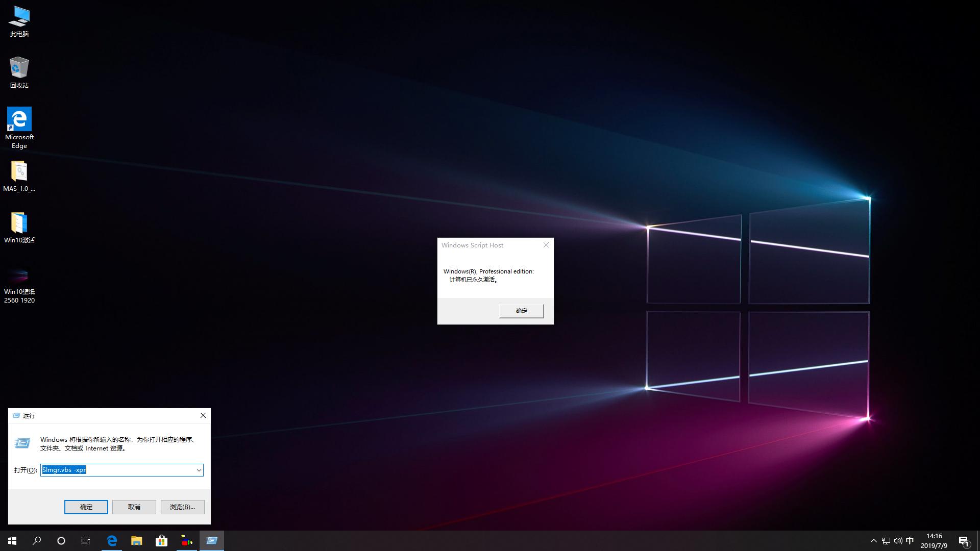Image resolution: width=980 pixels, height=551 pixels.
Task: Launch Microsoft Edge from the desktop
Action: (19, 118)
